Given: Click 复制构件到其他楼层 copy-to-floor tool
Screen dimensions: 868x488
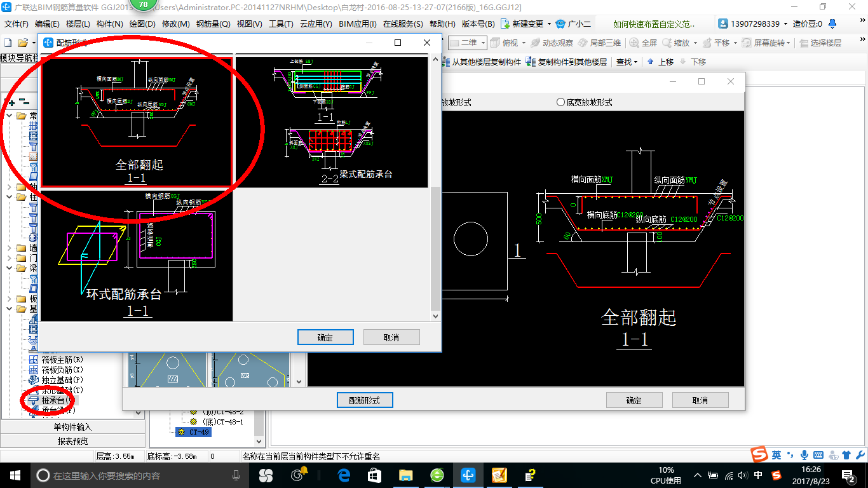Looking at the screenshot, I should [x=567, y=62].
